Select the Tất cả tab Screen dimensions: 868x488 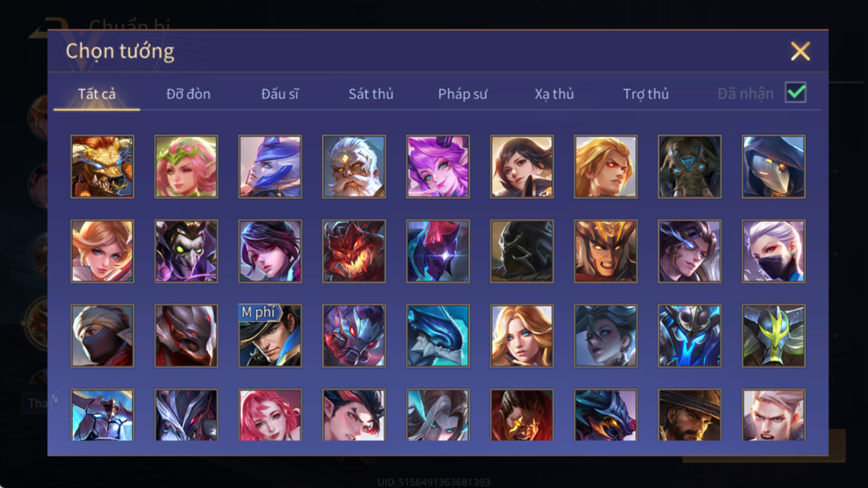97,94
